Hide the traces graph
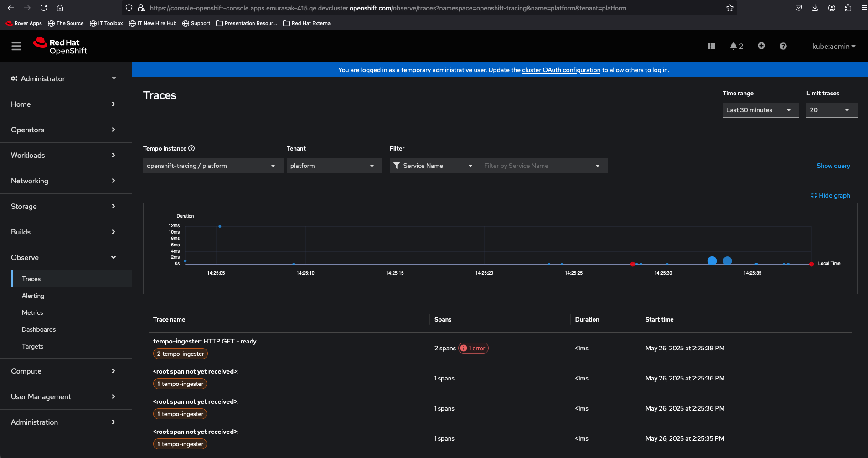 tap(830, 195)
